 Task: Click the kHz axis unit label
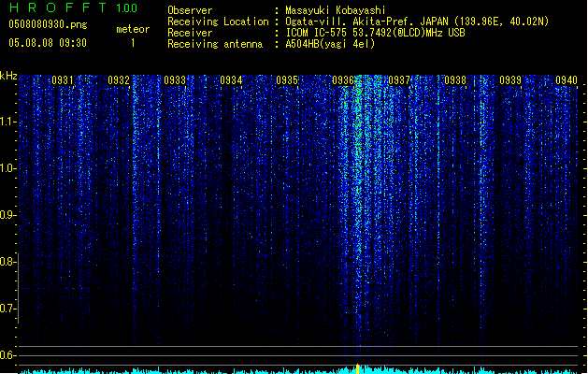8,76
